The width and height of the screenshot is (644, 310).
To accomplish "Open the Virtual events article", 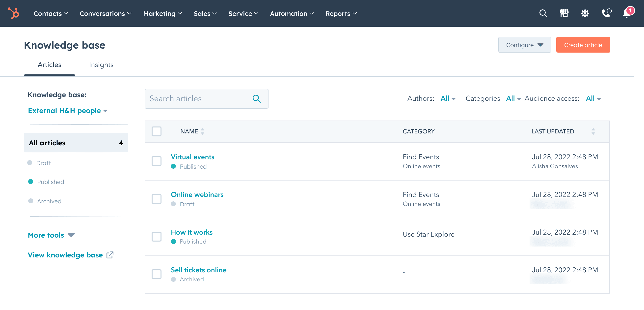I will point(192,157).
